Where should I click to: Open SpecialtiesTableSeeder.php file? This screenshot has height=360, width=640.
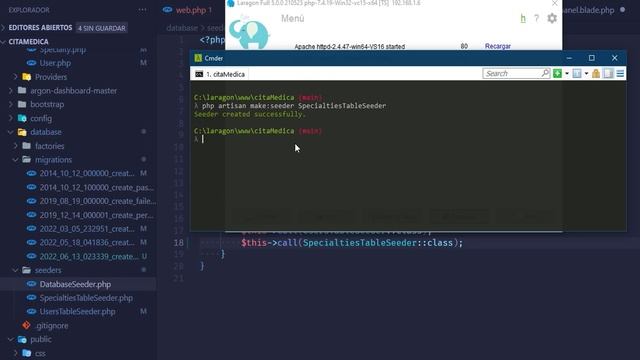[x=86, y=298]
